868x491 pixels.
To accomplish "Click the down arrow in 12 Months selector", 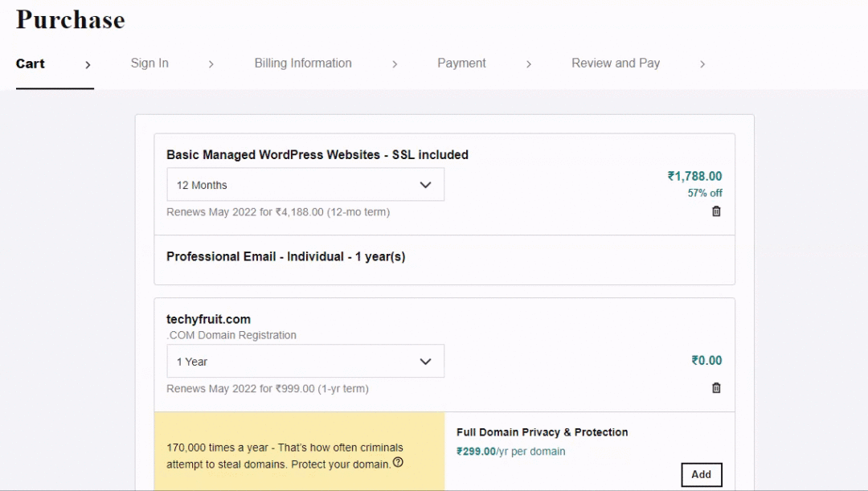I will point(425,185).
